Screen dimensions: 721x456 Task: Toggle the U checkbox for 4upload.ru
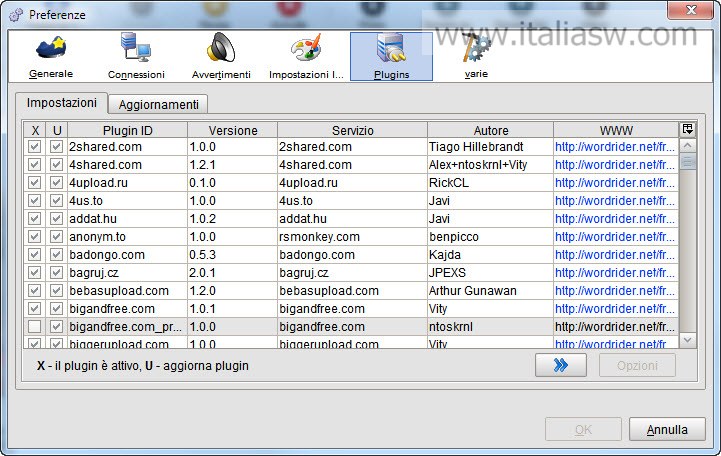(x=57, y=182)
